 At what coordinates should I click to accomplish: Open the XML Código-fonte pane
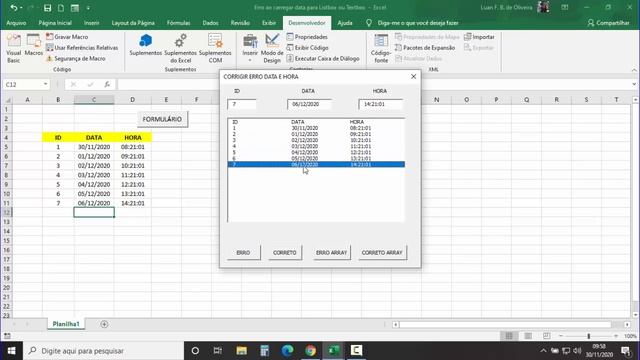point(381,48)
